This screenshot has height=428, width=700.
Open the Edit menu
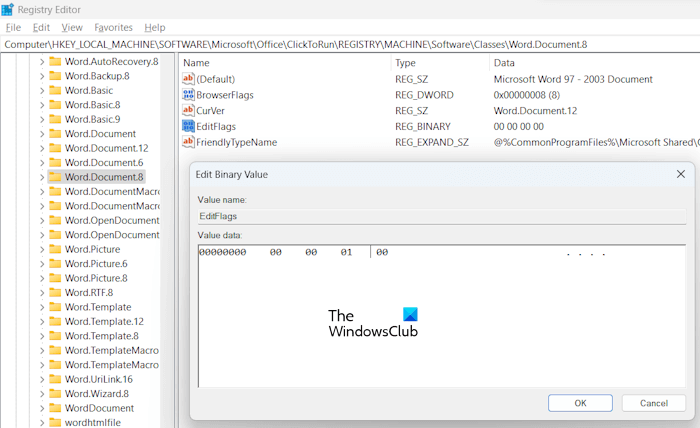(x=41, y=28)
